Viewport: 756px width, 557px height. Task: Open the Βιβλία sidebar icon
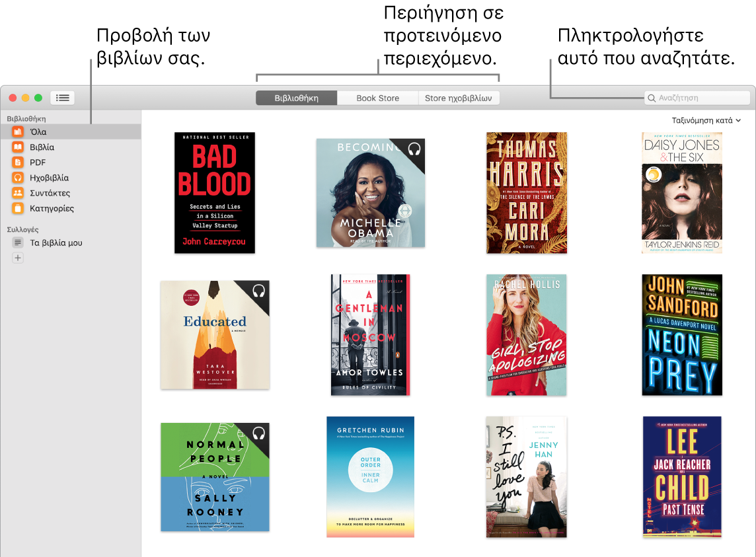pos(18,147)
